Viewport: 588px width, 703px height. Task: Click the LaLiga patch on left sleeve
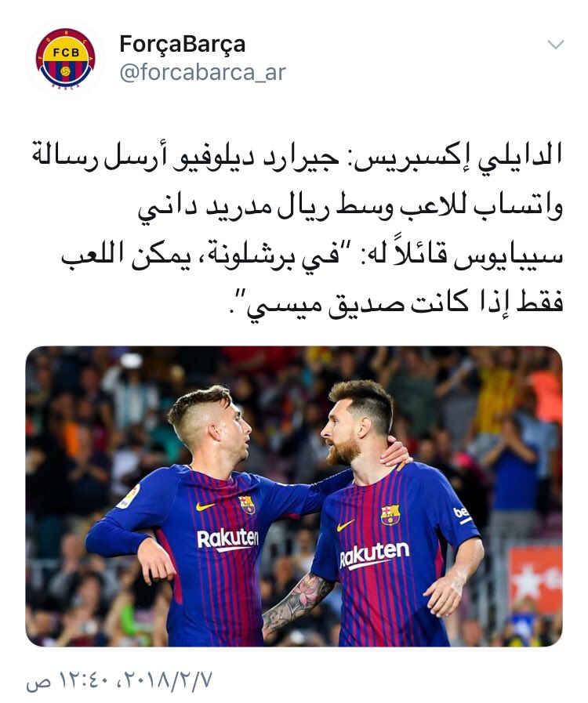point(129,496)
